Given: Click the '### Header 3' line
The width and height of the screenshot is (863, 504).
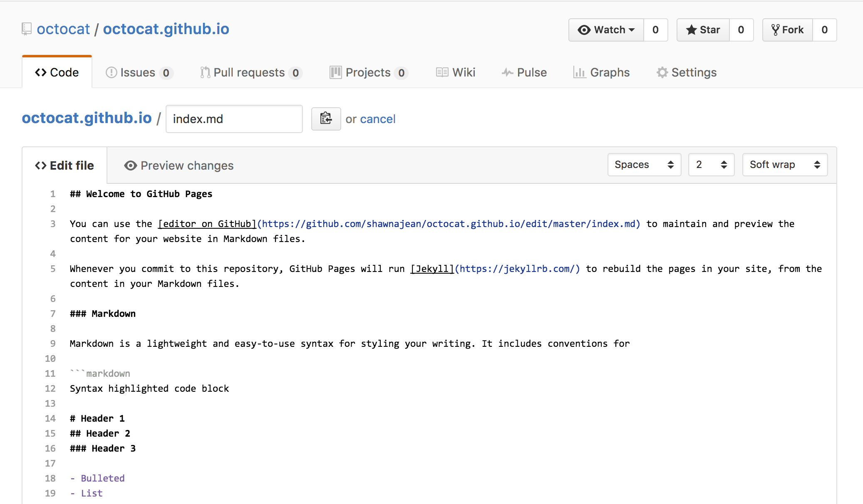Looking at the screenshot, I should [103, 448].
